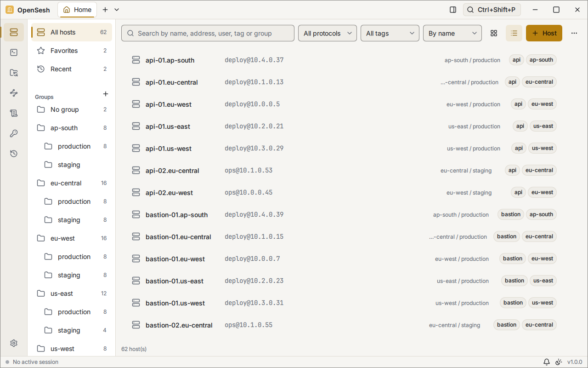The width and height of the screenshot is (588, 368).
Task: Click the server icon of bastion-02.eu-central
Action: (x=136, y=325)
